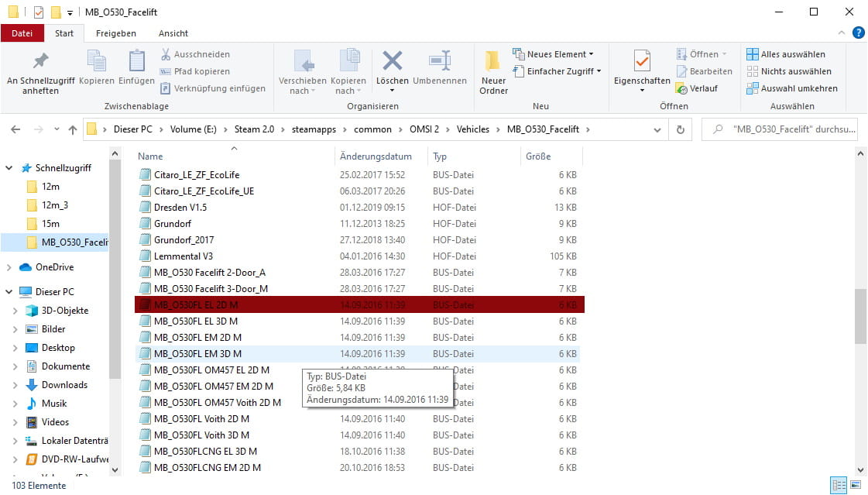Click the Einfügen clipboard icon
This screenshot has width=868, height=495.
(x=137, y=62)
